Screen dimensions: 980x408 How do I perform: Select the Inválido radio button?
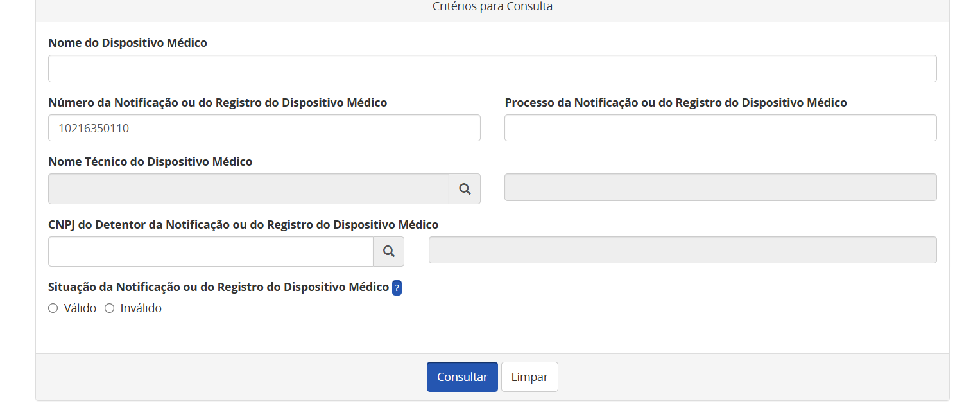(110, 308)
